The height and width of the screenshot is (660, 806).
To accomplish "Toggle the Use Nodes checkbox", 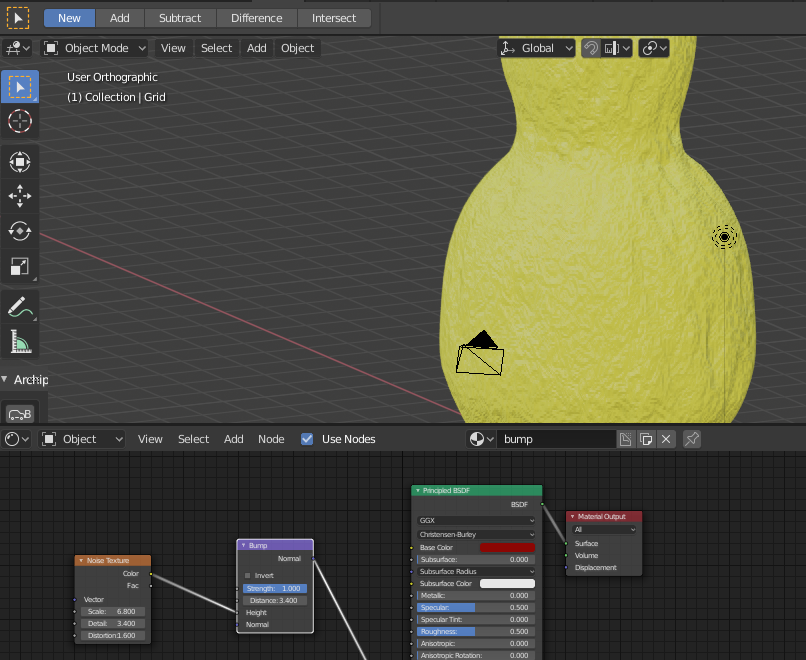I will coord(307,439).
